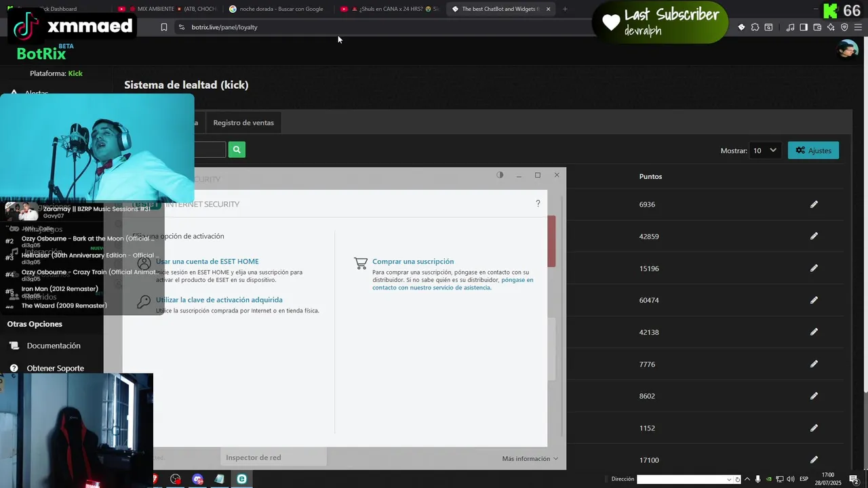This screenshot has height=488, width=868.
Task: Open Documentación in sidebar
Action: pyautogui.click(x=54, y=346)
